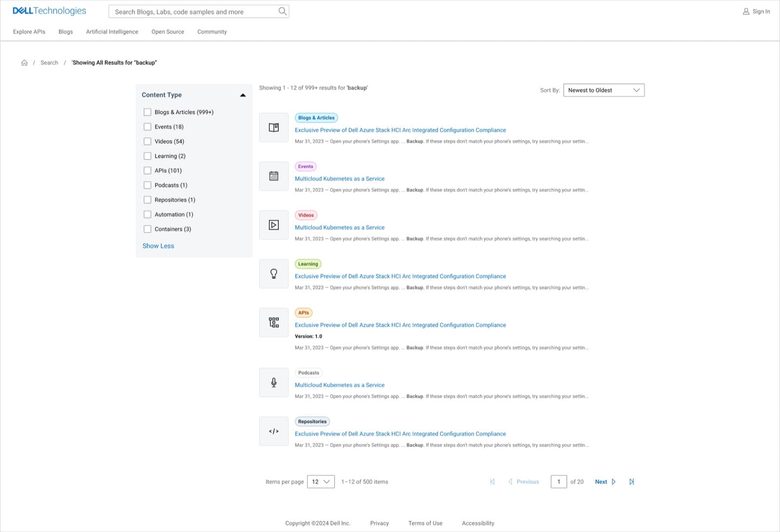The image size is (780, 532).
Task: Open Events result Multicloud Kubernetes link
Action: click(339, 179)
